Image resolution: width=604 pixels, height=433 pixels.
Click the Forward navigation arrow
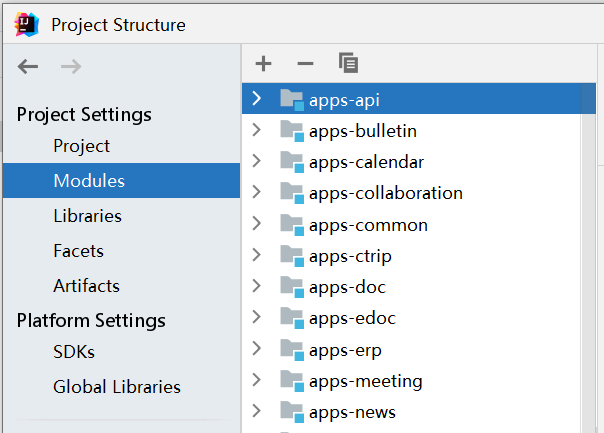[71, 67]
